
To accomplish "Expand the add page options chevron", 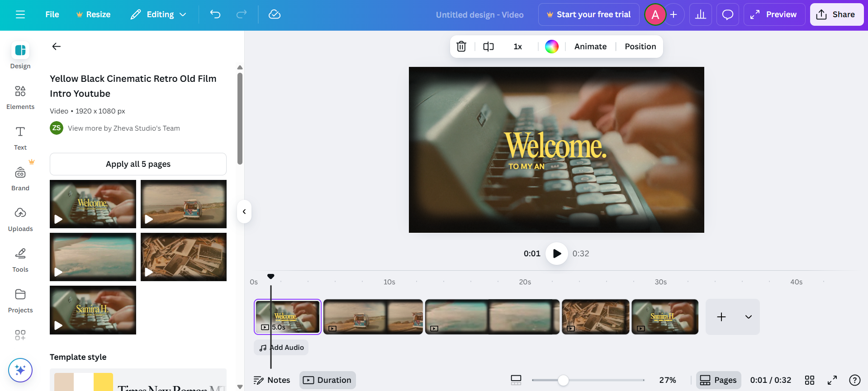I will tap(749, 317).
